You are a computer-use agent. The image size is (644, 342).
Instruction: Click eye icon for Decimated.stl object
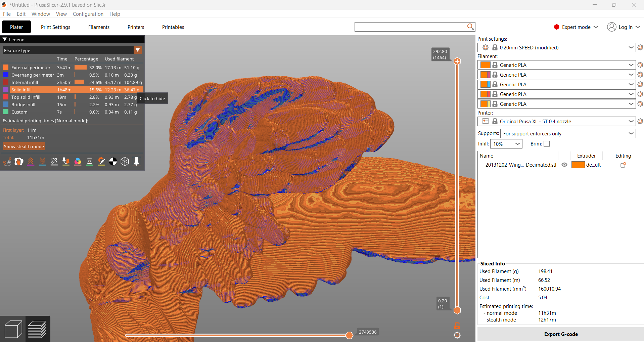pyautogui.click(x=564, y=165)
